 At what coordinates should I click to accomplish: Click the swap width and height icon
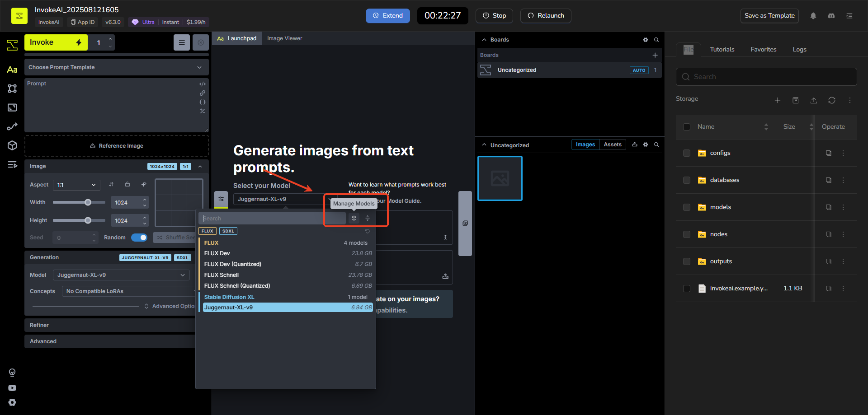[x=111, y=184]
